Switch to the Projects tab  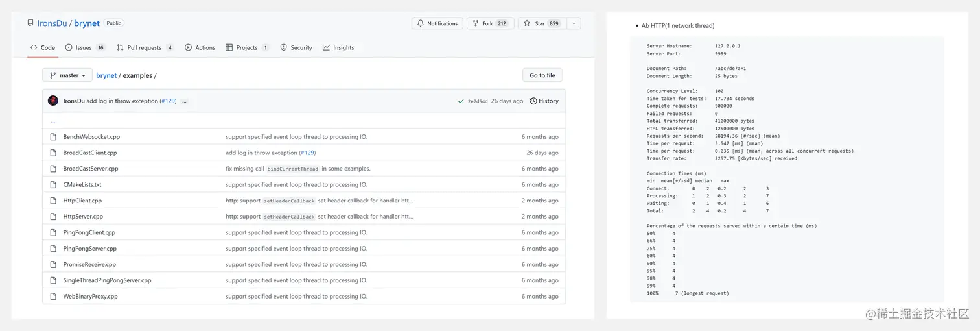[x=247, y=47]
